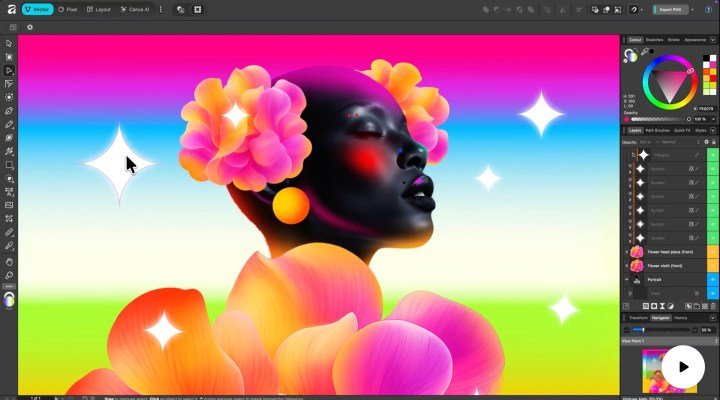The height and width of the screenshot is (400, 720).
Task: Toggle the opacity/noise circle beside opacity slider
Action: tap(689, 119)
